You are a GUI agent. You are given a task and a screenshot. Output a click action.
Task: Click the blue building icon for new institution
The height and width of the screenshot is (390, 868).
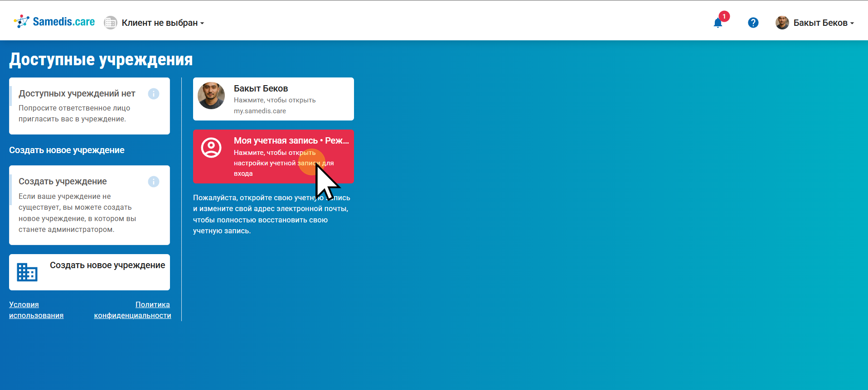pos(27,272)
